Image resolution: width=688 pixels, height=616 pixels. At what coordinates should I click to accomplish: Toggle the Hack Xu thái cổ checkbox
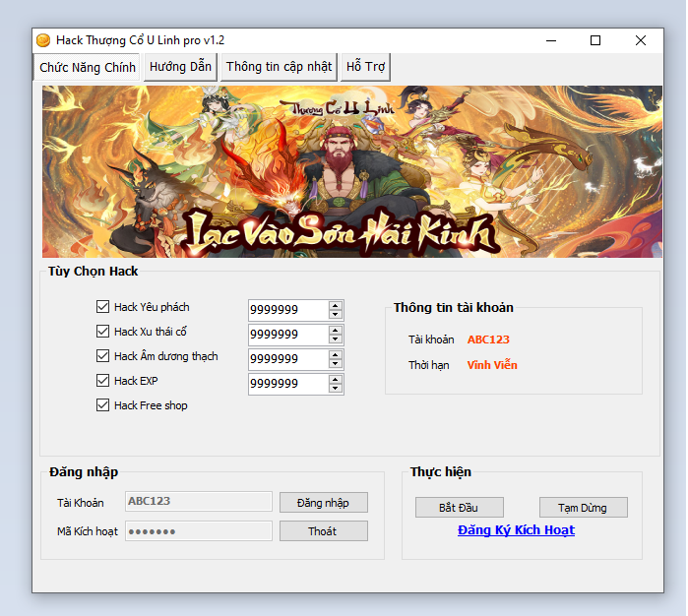coord(103,332)
